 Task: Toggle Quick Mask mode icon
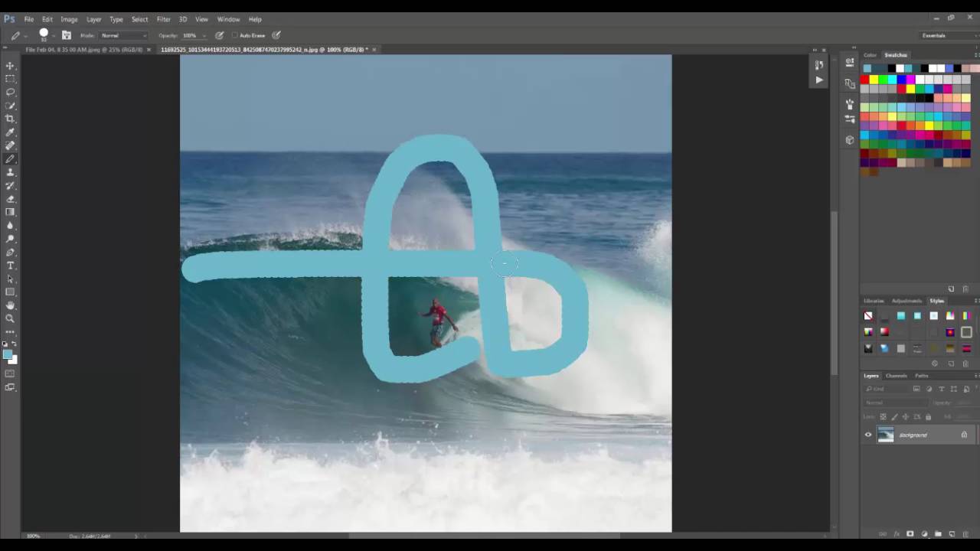10,373
